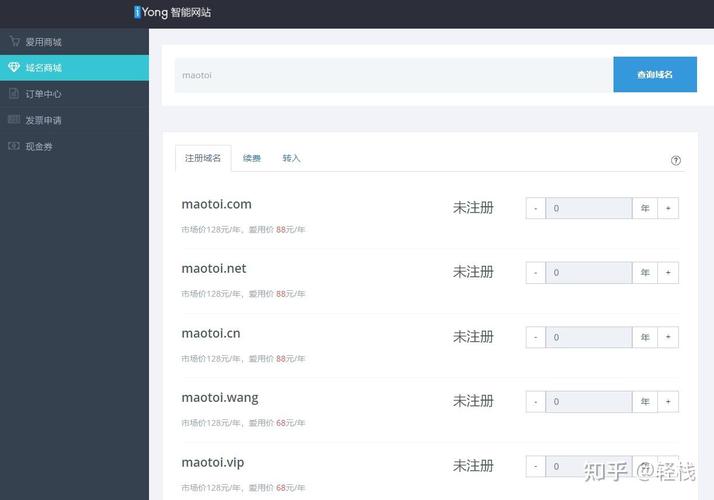Click the maotoi.wang domain name
Image resolution: width=714 pixels, height=500 pixels.
(220, 398)
